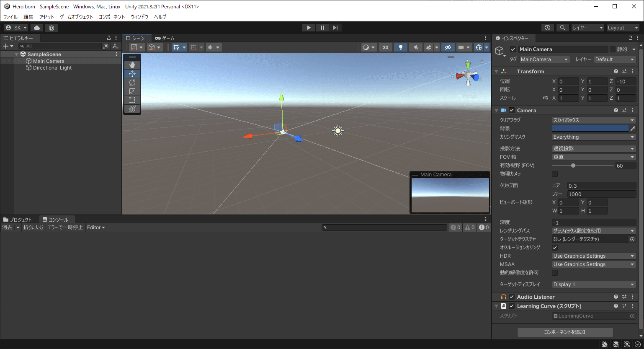The width and height of the screenshot is (644, 349).
Task: Click the Step frame button
Action: (335, 28)
